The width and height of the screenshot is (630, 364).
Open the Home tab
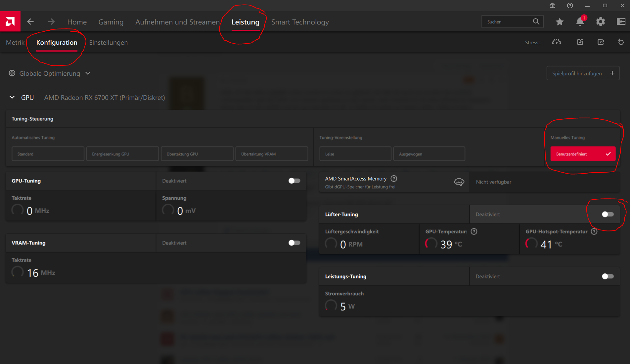[x=77, y=22]
